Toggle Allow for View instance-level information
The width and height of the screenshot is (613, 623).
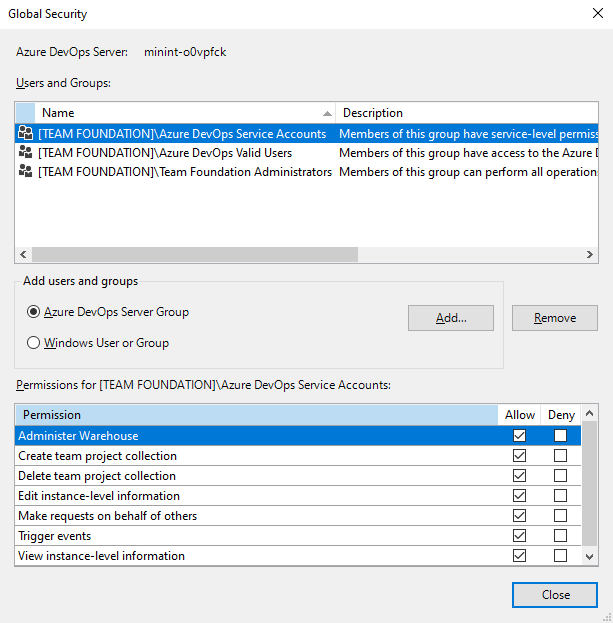click(519, 555)
